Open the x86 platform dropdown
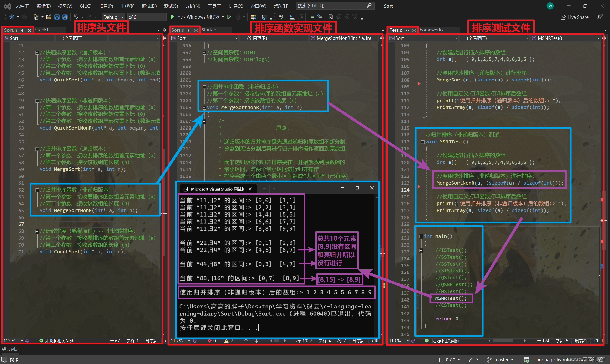 tap(147, 17)
